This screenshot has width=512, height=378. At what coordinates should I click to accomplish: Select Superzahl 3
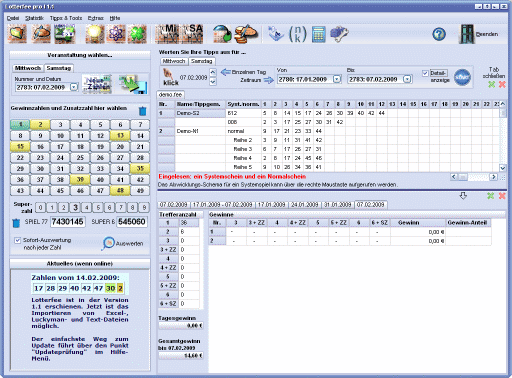75,208
